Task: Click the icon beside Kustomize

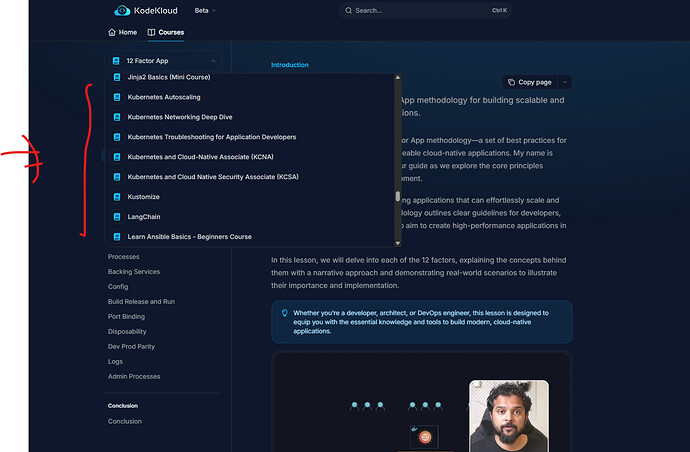Action: [117, 197]
